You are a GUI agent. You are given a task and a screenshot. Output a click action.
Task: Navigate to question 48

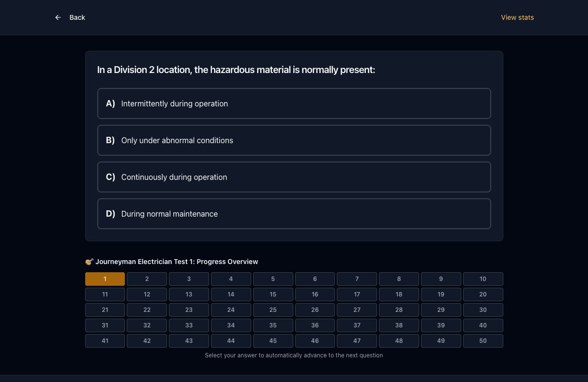(399, 341)
